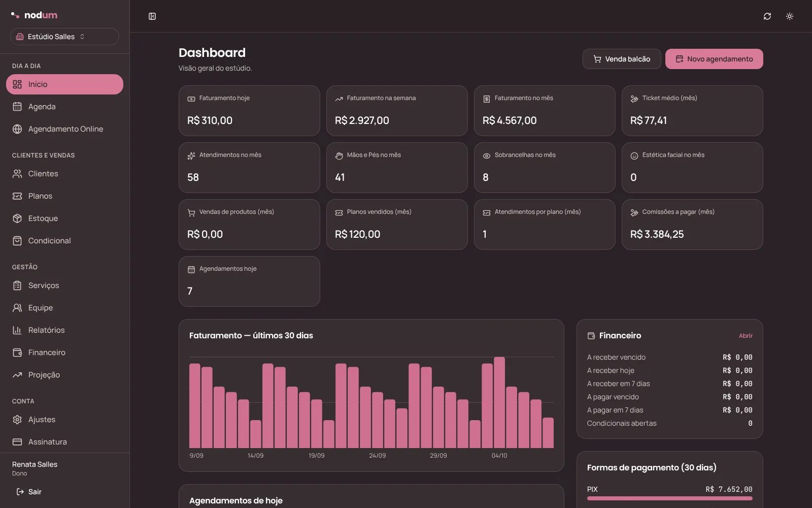Screen dimensions: 812x508
Task: Click the A receber vencido row
Action: click(670, 357)
